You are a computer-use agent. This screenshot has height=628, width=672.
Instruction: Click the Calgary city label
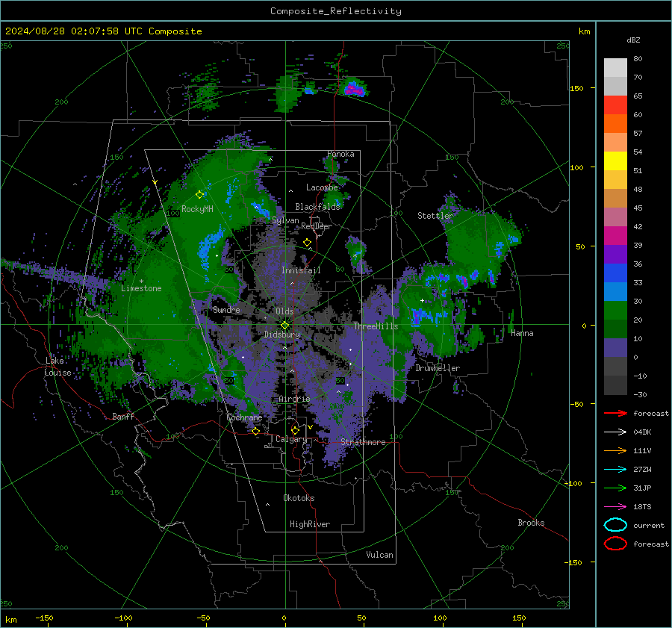(291, 439)
